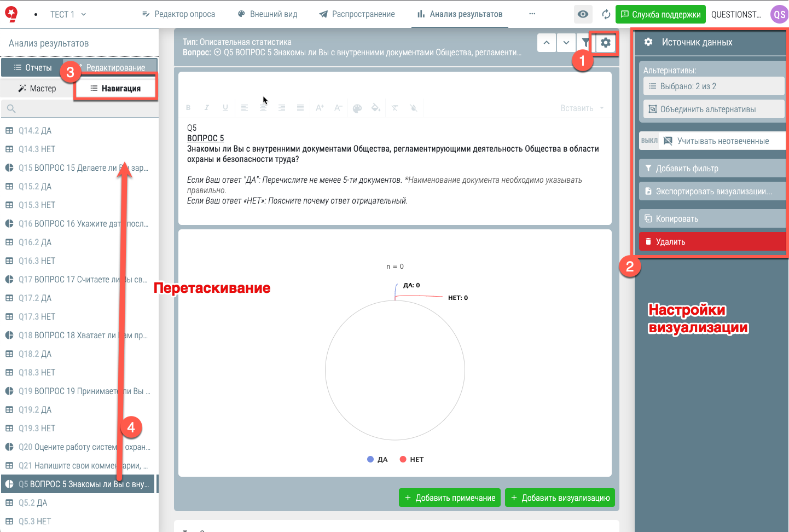Apply underline formatting in the text editor
Viewport: 789px width, 532px height.
[225, 108]
